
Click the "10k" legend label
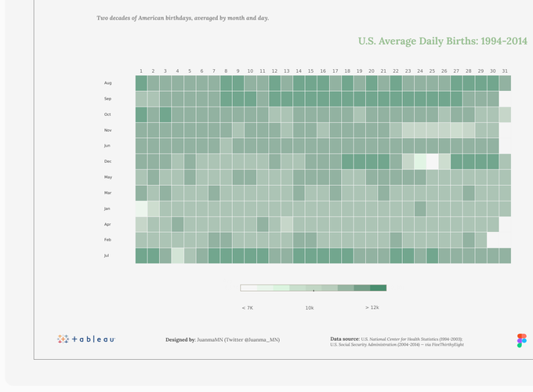click(310, 308)
